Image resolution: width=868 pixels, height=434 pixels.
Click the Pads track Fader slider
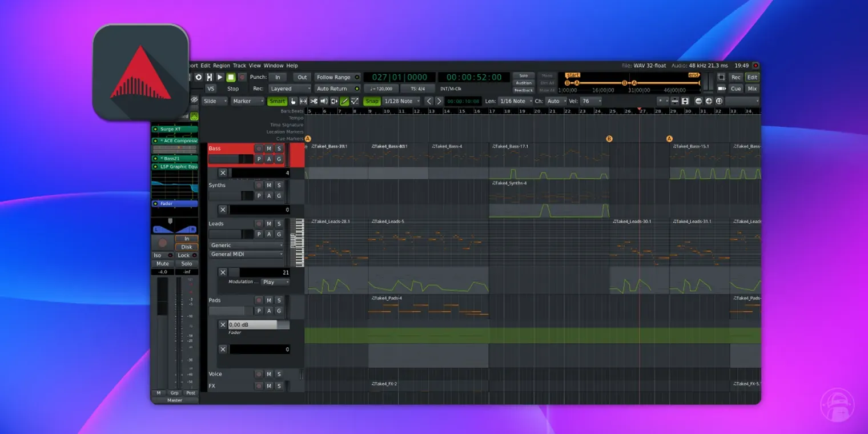coord(252,324)
